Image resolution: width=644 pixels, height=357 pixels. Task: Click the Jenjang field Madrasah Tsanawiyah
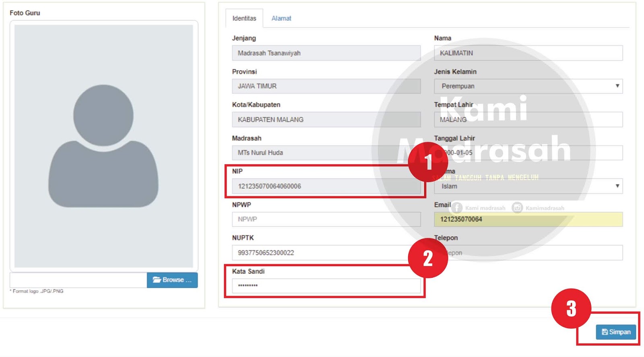[326, 53]
